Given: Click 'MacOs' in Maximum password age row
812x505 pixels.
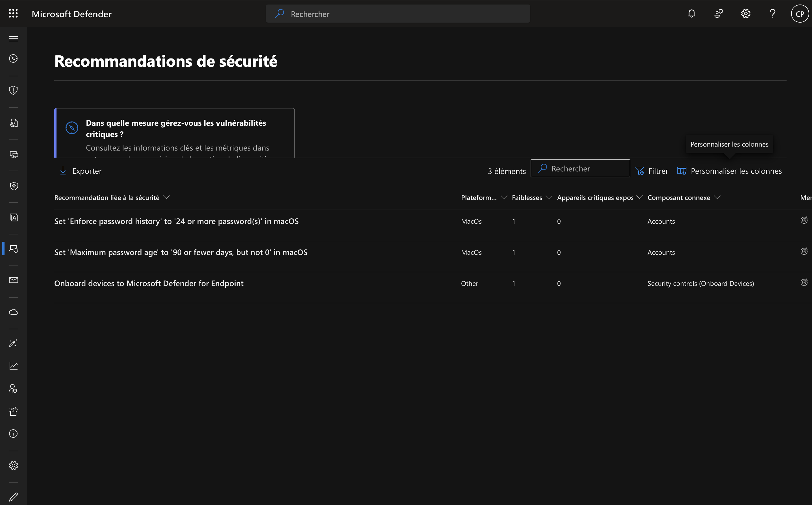Looking at the screenshot, I should 471,252.
